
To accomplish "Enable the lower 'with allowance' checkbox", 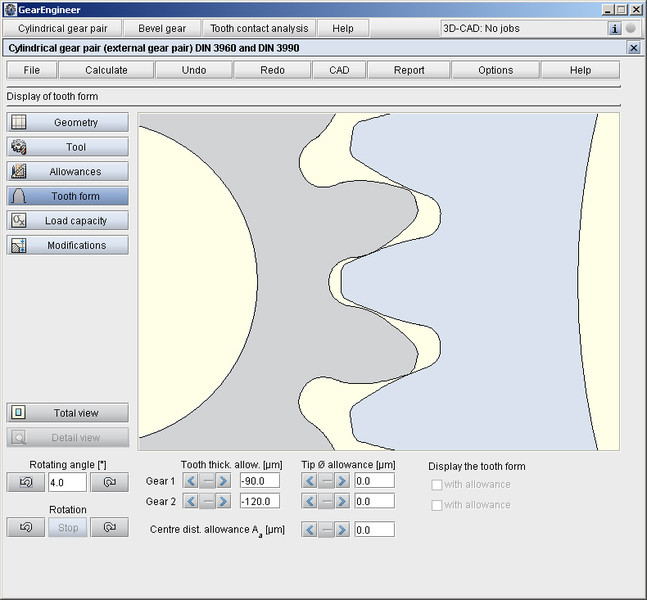I will tap(436, 505).
